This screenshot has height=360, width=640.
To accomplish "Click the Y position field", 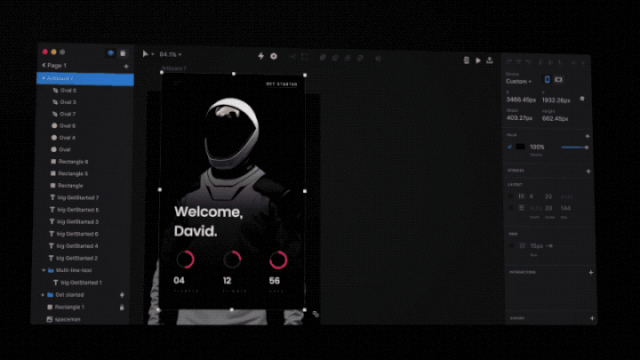I will click(556, 100).
